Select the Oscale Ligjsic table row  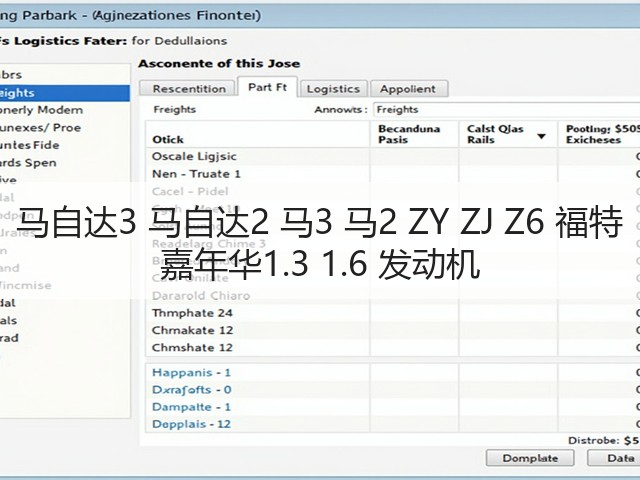tap(393, 156)
